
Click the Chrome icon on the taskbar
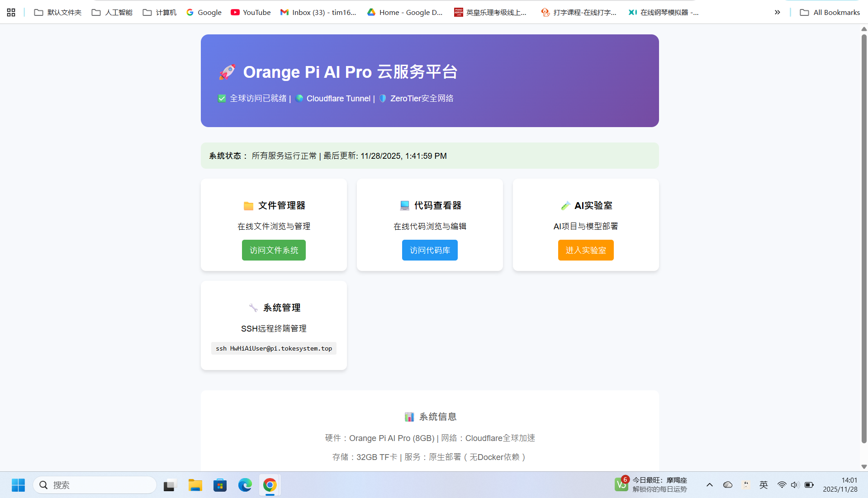click(x=270, y=485)
